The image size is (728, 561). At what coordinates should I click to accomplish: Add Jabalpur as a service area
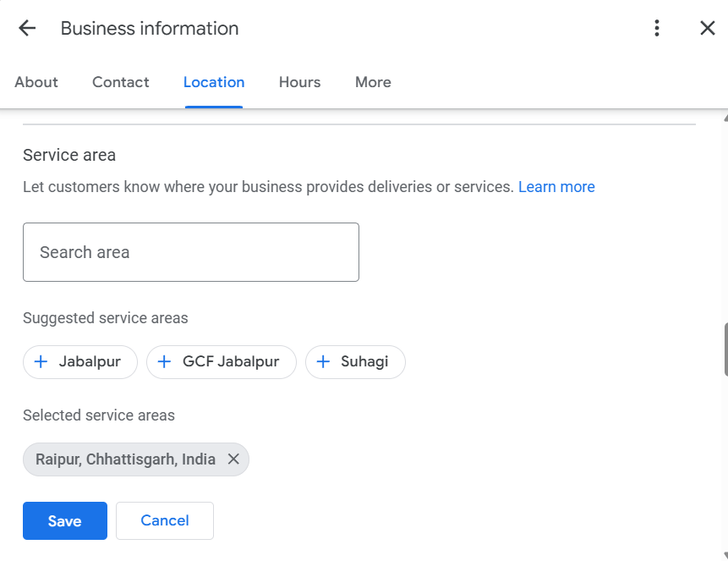coord(76,362)
